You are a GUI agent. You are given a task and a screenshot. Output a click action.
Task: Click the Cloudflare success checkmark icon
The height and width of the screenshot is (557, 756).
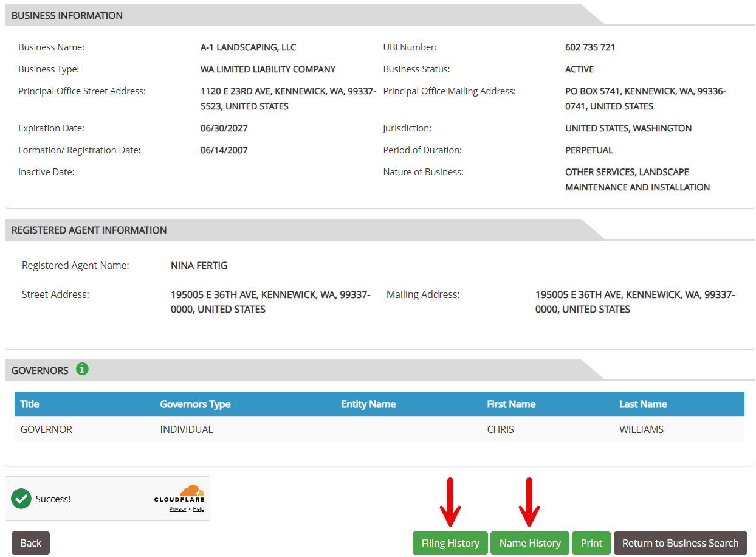pos(21,499)
